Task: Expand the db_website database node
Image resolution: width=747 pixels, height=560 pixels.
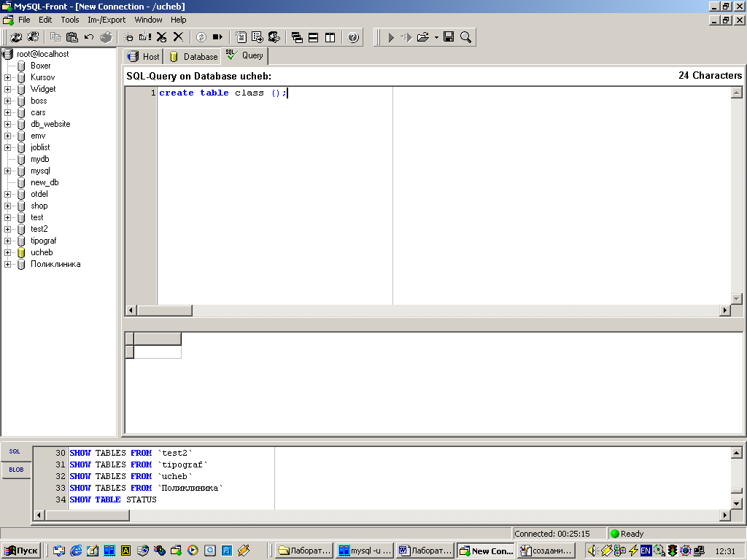Action: pos(7,124)
